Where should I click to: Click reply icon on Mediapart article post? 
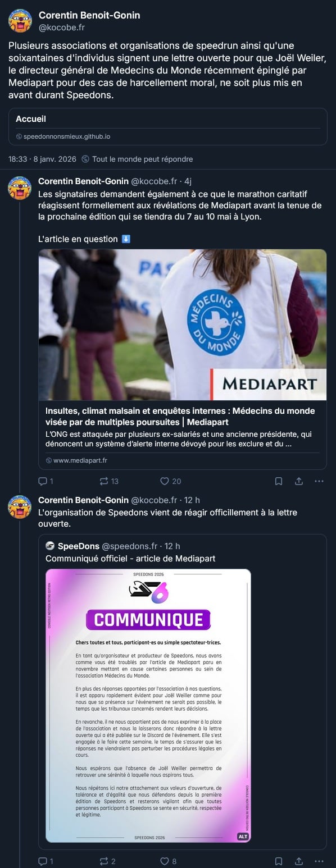(45, 481)
